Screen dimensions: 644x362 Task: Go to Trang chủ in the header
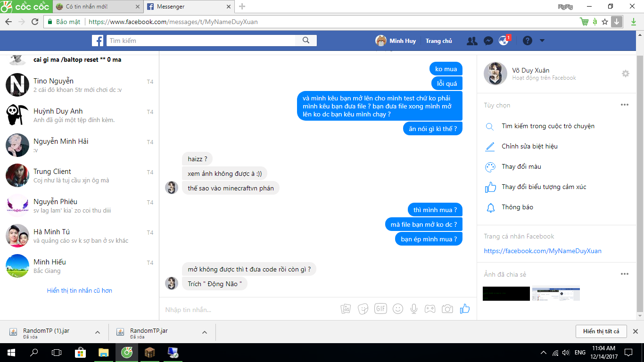pyautogui.click(x=438, y=41)
